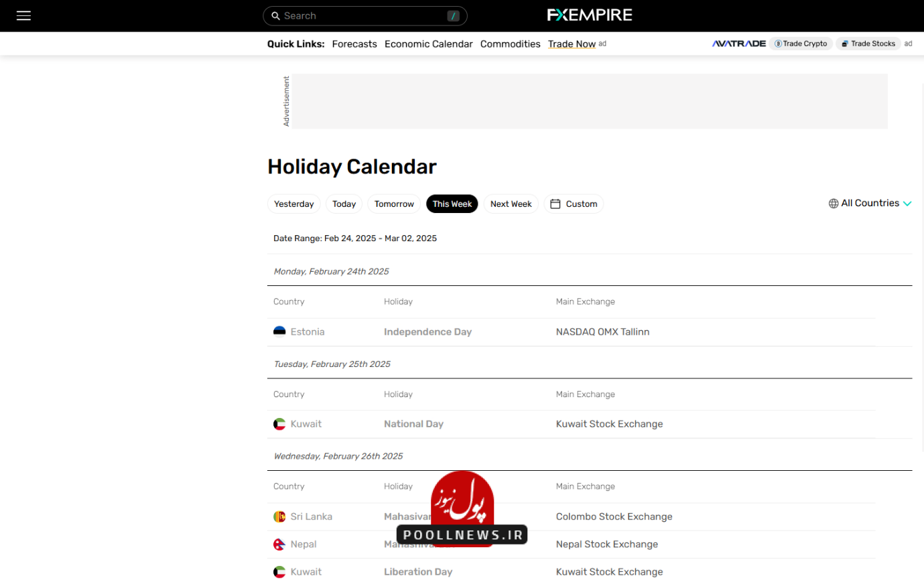Click the Trade Stocks button
This screenshot has height=580, width=924.
point(868,44)
